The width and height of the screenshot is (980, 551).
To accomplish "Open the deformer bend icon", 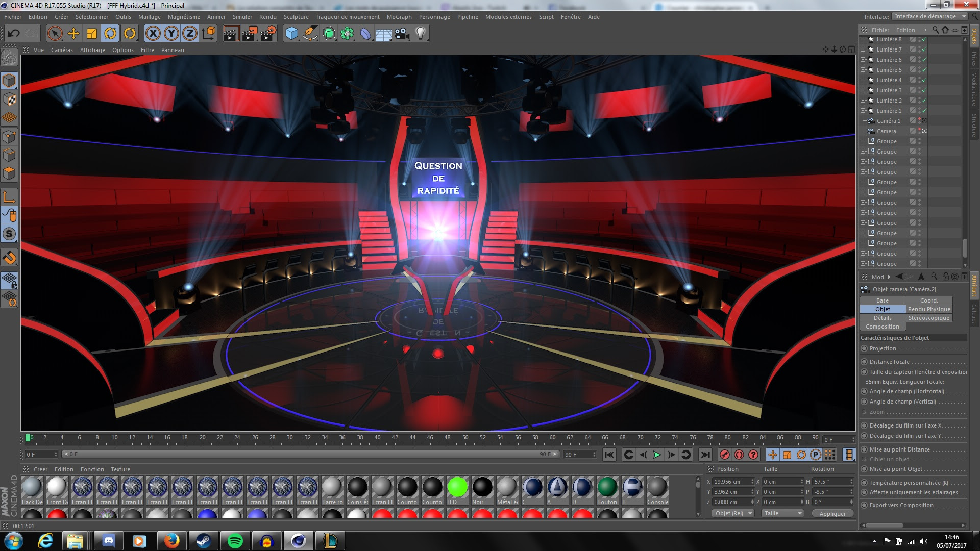I will click(365, 34).
